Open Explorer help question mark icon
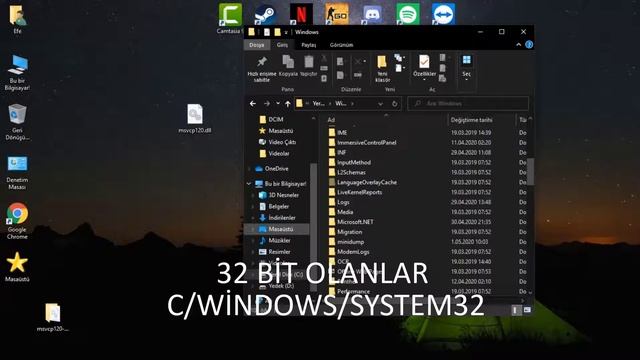Viewport: 640px width, 360px height. pos(529,44)
